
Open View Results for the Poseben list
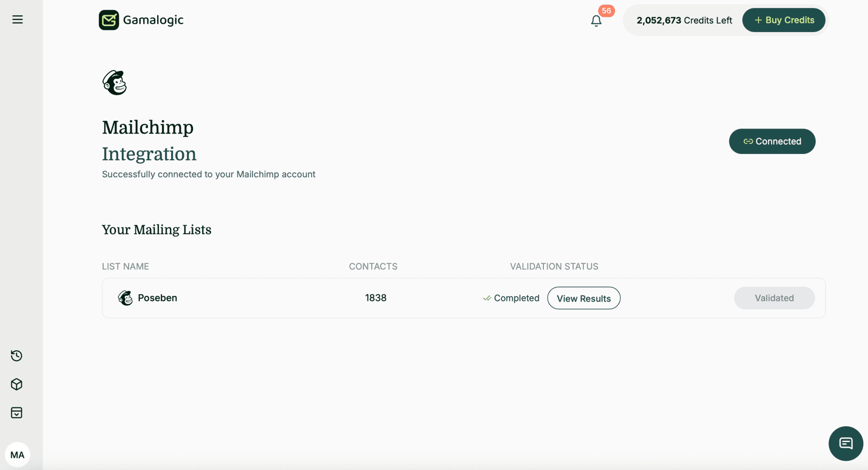pos(584,298)
